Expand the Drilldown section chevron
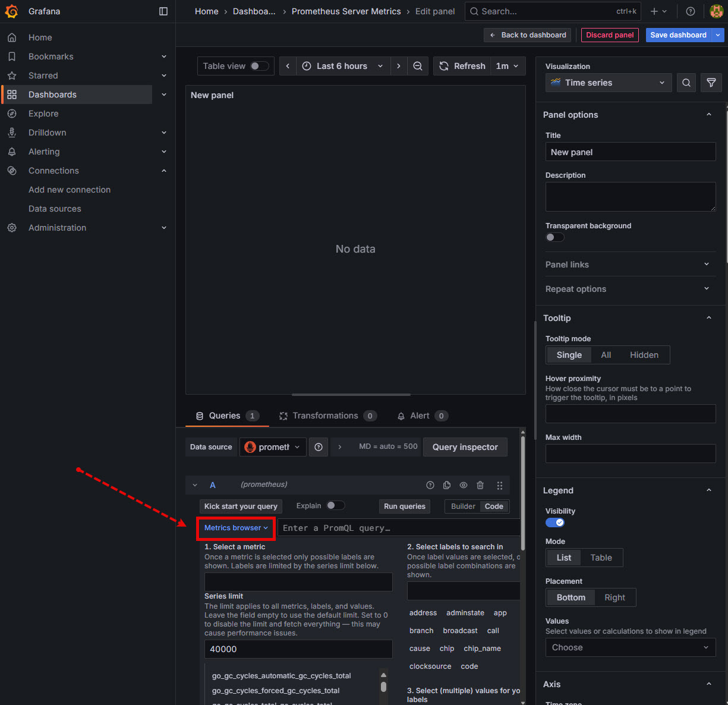Screen dimensions: 728x705 [164, 133]
